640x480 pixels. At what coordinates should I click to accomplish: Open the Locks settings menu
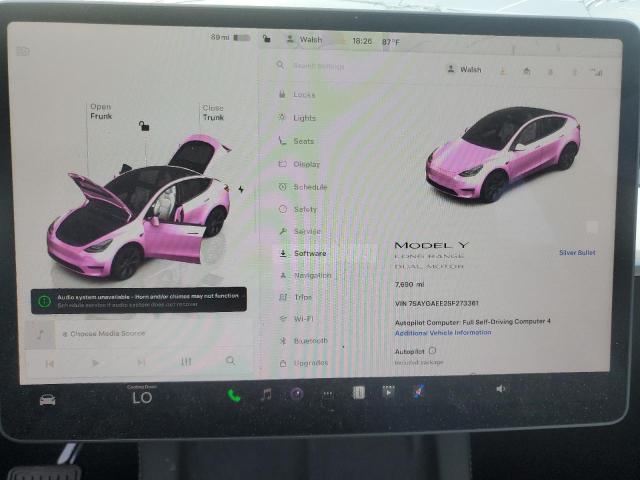(x=297, y=95)
